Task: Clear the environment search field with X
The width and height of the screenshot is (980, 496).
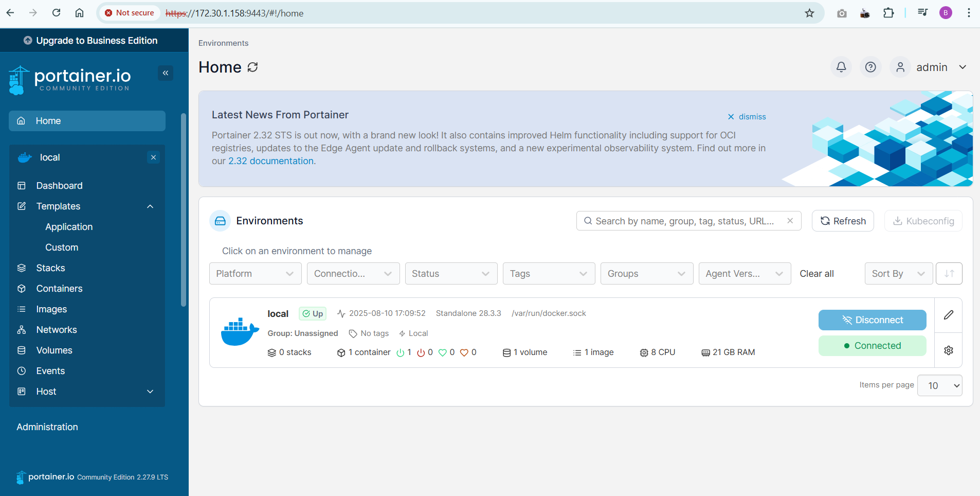Action: tap(790, 221)
